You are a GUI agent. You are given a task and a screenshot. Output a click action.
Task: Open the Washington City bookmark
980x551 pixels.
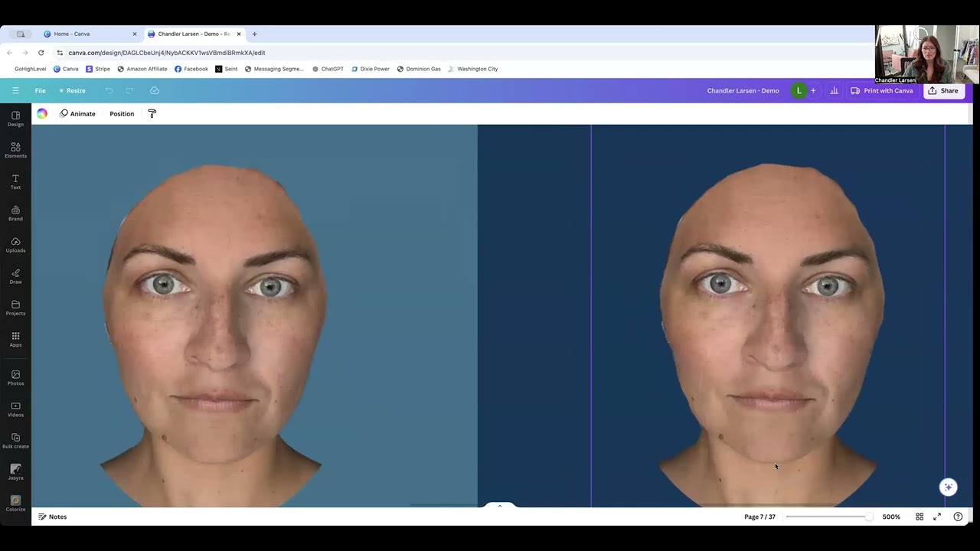[472, 69]
